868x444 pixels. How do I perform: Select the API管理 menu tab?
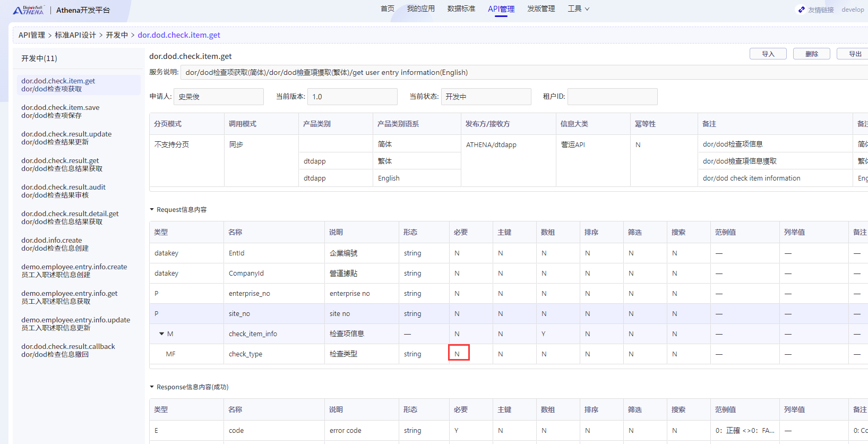click(501, 9)
